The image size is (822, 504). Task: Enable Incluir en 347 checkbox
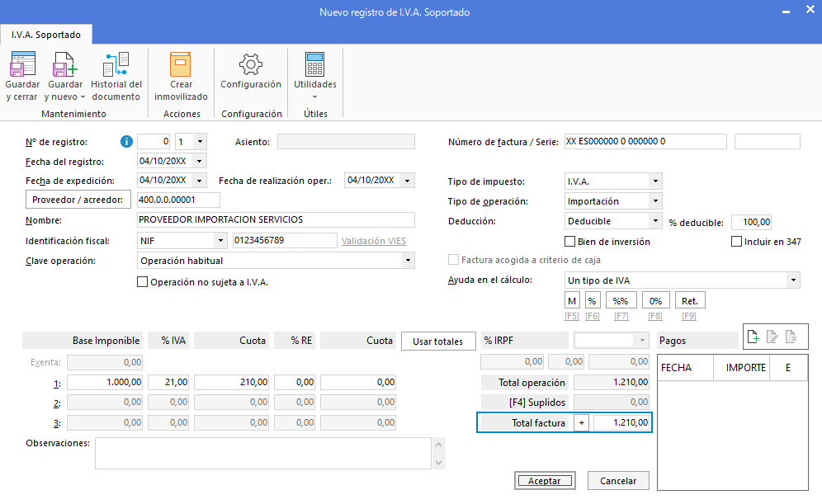736,242
